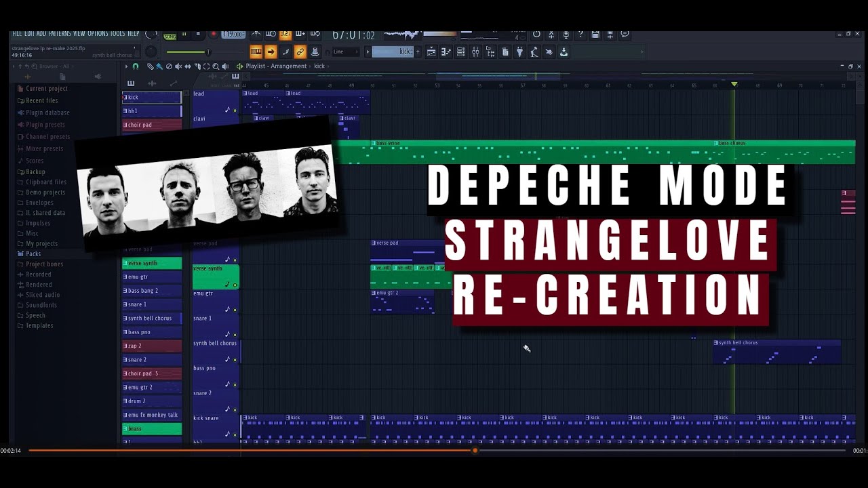Click the pause/play transport button
868x488 pixels.
tap(184, 34)
